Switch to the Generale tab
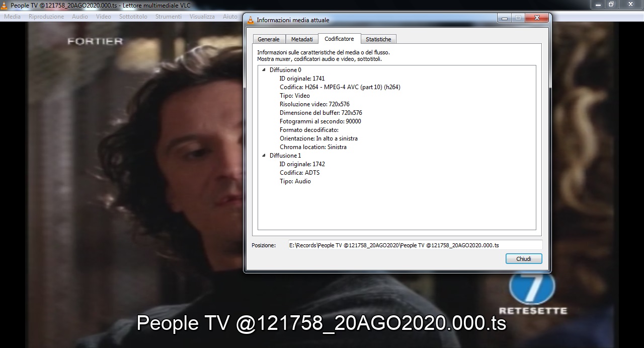This screenshot has height=348, width=644. click(269, 39)
